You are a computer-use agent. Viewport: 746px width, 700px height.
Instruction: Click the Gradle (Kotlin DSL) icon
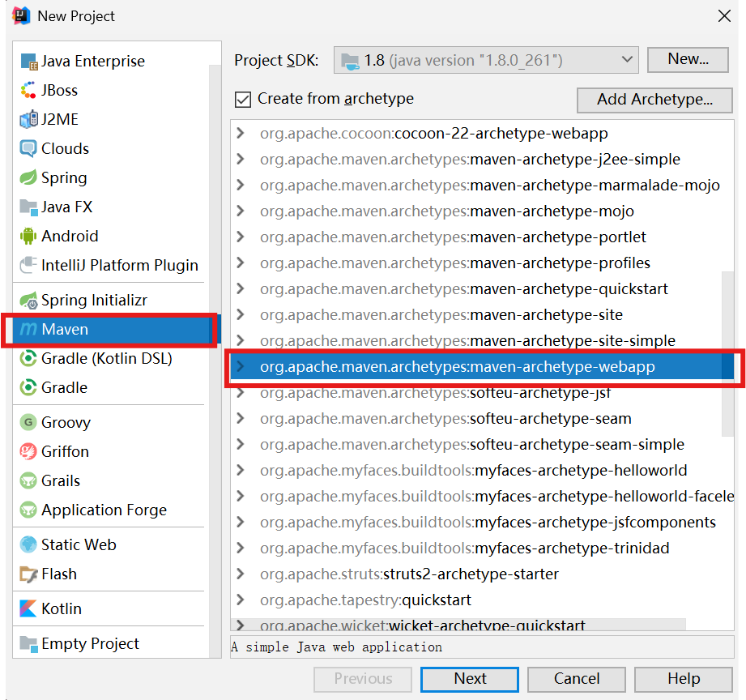(28, 358)
